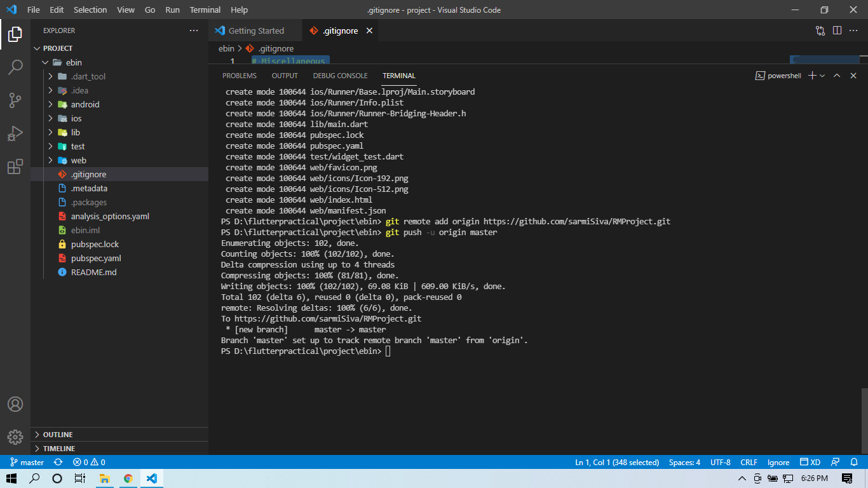Open Chrome from taskbar
Screen dimensions: 868x488
click(x=128, y=478)
